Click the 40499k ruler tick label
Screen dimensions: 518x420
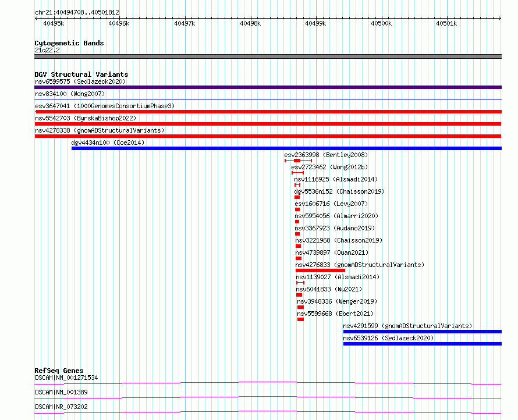coord(315,23)
